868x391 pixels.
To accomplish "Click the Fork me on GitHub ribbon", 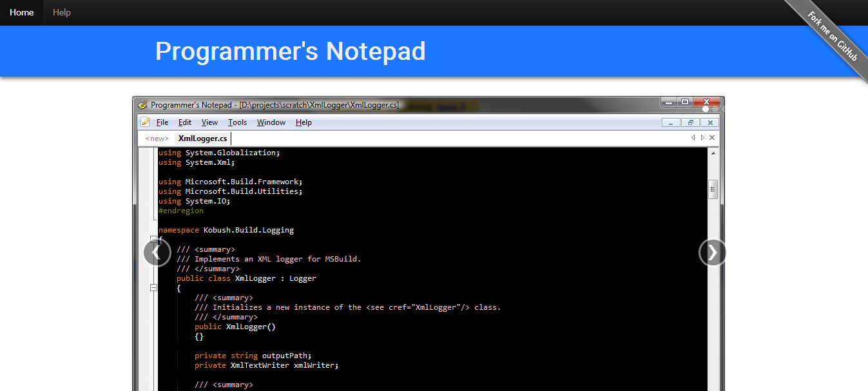I will click(833, 37).
